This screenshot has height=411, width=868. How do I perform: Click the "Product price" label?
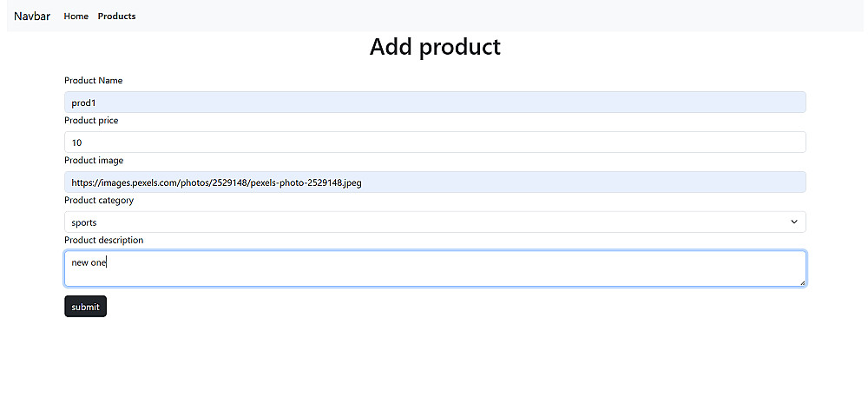91,120
